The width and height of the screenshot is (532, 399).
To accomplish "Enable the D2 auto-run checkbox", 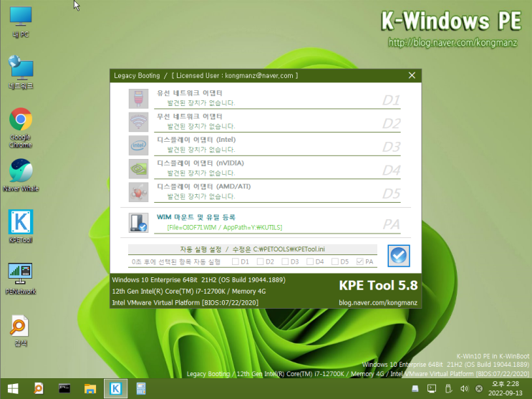I will (x=260, y=261).
